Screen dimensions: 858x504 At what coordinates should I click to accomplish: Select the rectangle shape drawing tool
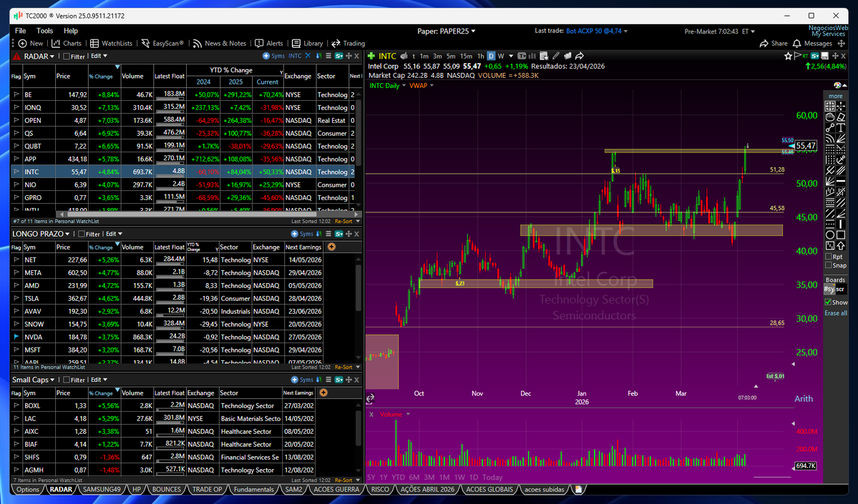(x=841, y=234)
